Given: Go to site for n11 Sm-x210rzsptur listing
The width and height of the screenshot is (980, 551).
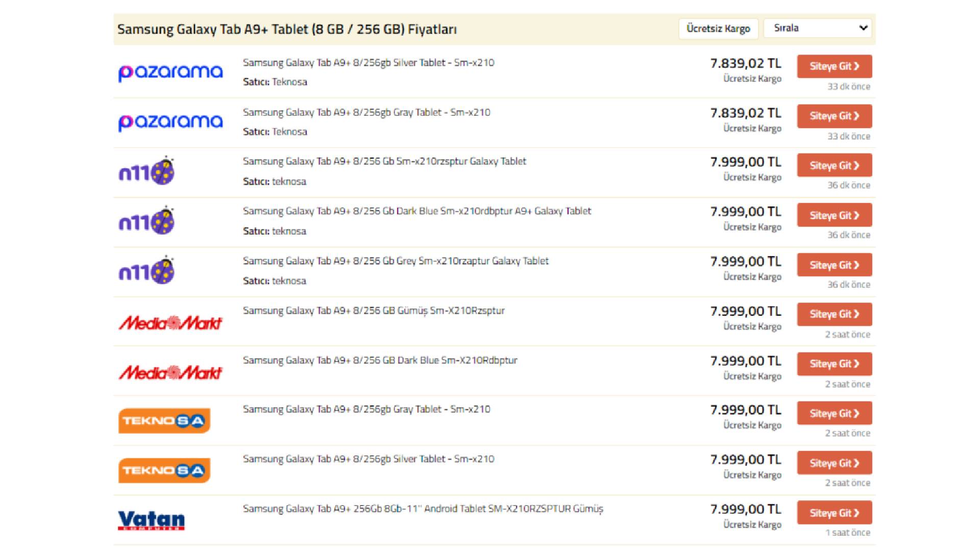Looking at the screenshot, I should [x=835, y=166].
